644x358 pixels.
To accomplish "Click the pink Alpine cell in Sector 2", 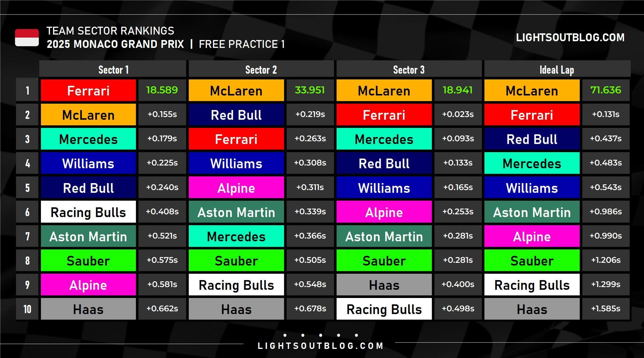I will pyautogui.click(x=236, y=187).
